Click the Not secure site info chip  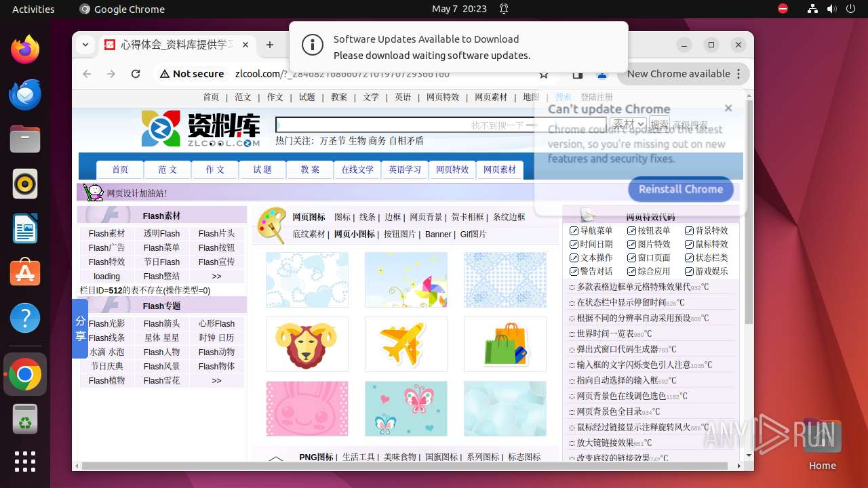pos(191,74)
